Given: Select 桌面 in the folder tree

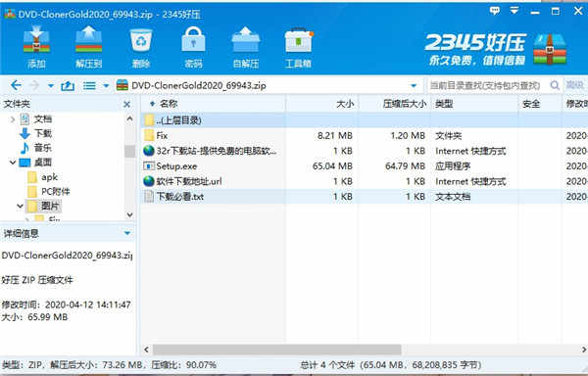Looking at the screenshot, I should 43,163.
